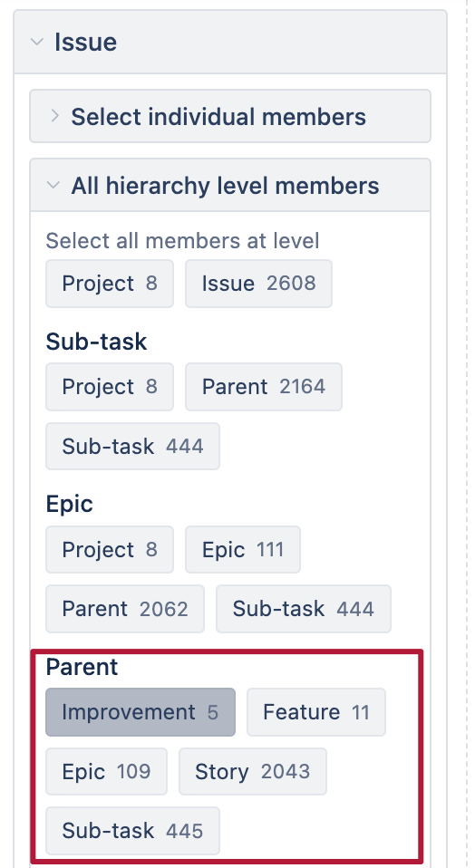Pick Sub-task 445 under Parent hierarchy

tap(133, 831)
